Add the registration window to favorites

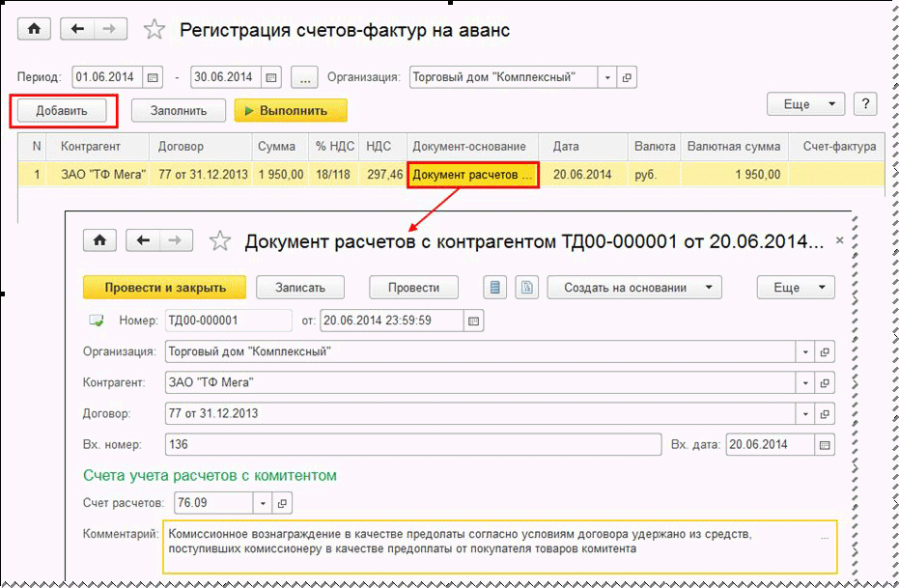coord(154,30)
